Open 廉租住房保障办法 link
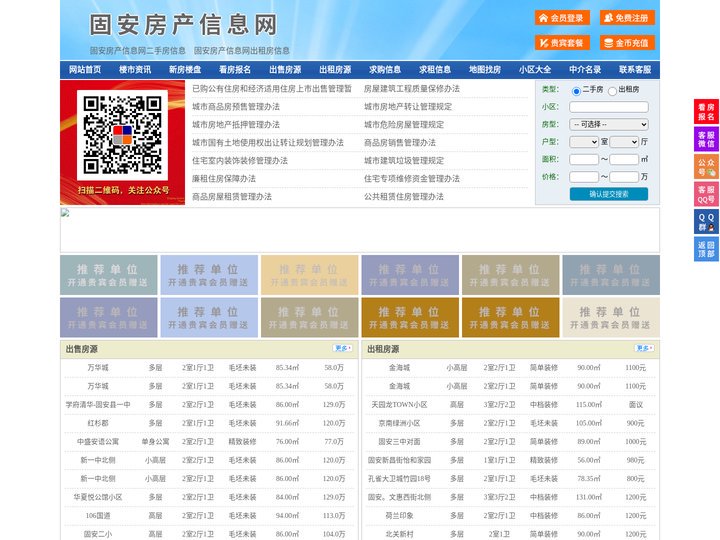The height and width of the screenshot is (540, 720). click(224, 179)
